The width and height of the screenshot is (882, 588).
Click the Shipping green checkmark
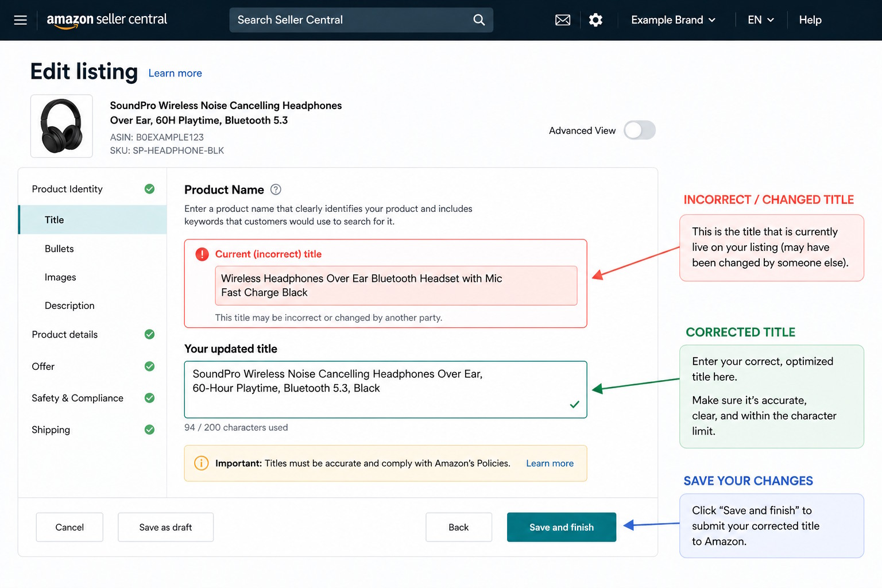[x=149, y=430]
